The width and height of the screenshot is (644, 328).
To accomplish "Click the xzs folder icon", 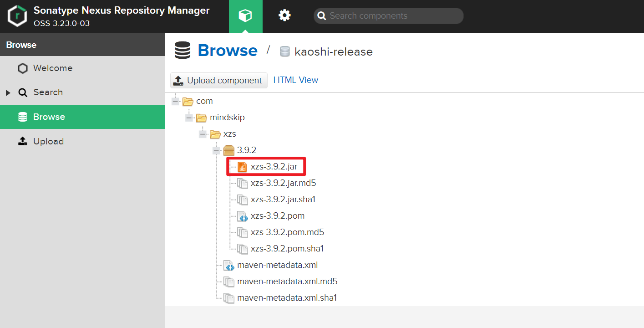I will (x=215, y=134).
